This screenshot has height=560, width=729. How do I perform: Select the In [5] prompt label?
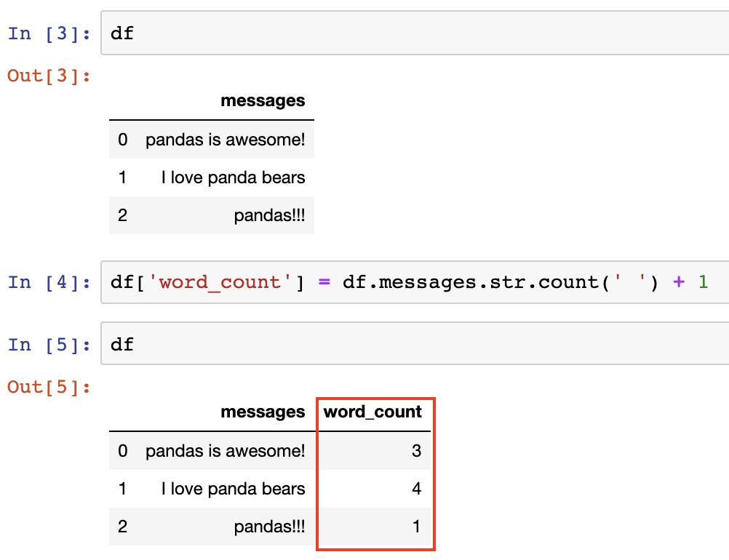coord(49,345)
